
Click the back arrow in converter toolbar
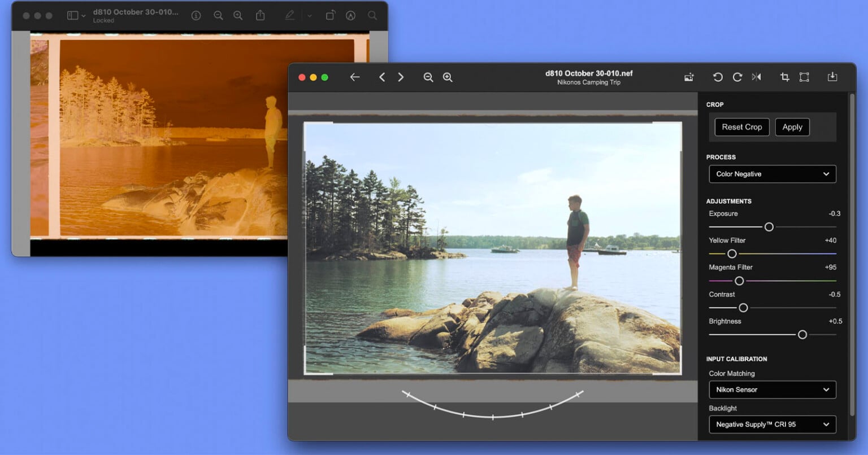point(355,77)
